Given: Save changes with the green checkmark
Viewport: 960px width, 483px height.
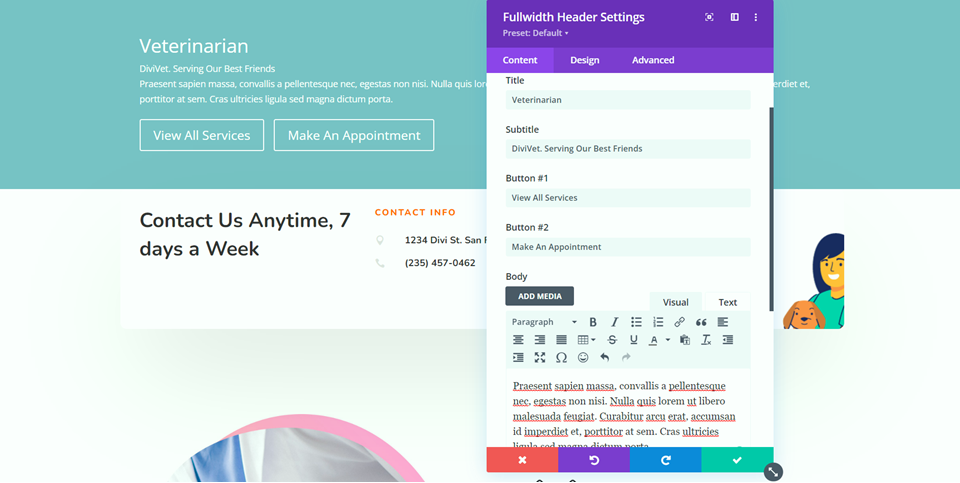Looking at the screenshot, I should [x=737, y=460].
